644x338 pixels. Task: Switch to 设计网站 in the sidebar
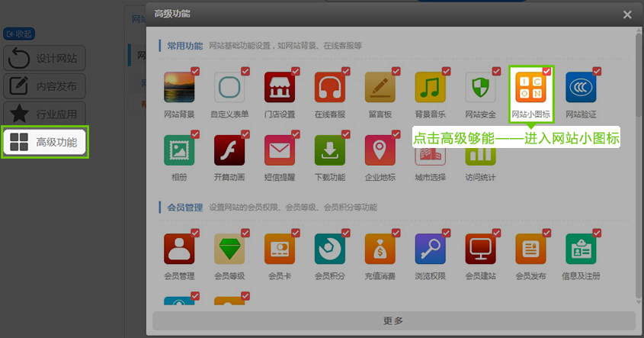(x=44, y=59)
